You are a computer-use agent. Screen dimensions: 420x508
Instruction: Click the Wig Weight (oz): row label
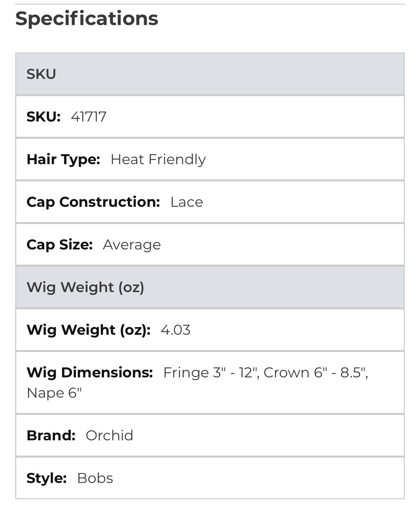point(89,330)
